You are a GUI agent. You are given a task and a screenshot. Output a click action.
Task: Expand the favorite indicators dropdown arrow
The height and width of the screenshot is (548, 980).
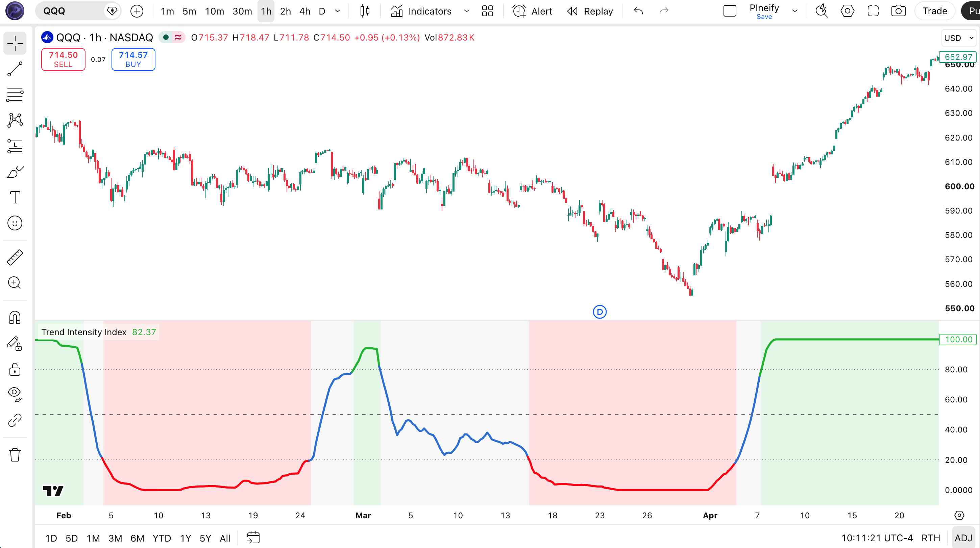466,11
